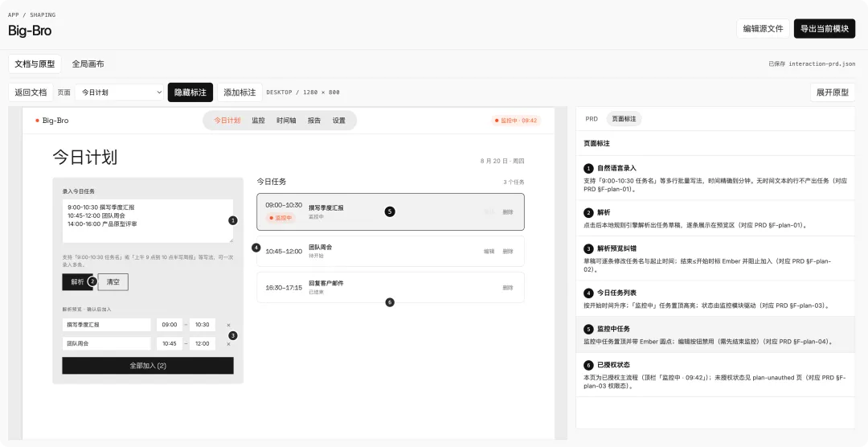Click annotation pin 6 below 回复客户邮件 card
The height and width of the screenshot is (447, 868).
(390, 302)
